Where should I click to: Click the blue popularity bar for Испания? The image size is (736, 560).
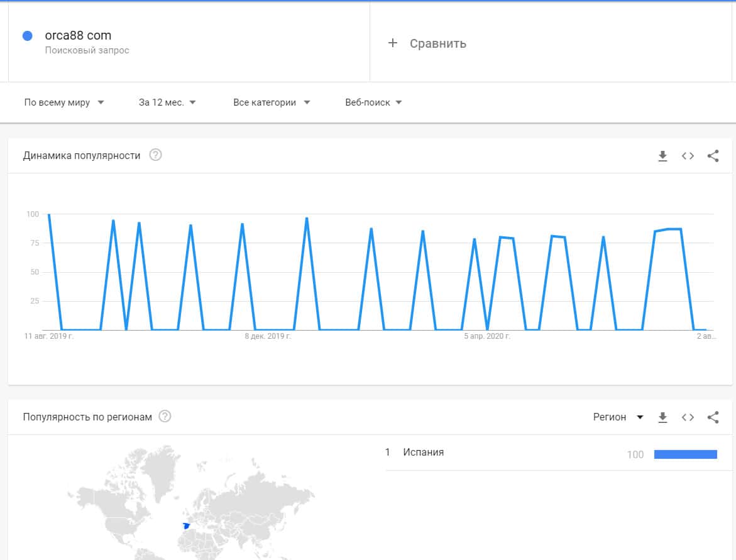pyautogui.click(x=685, y=454)
